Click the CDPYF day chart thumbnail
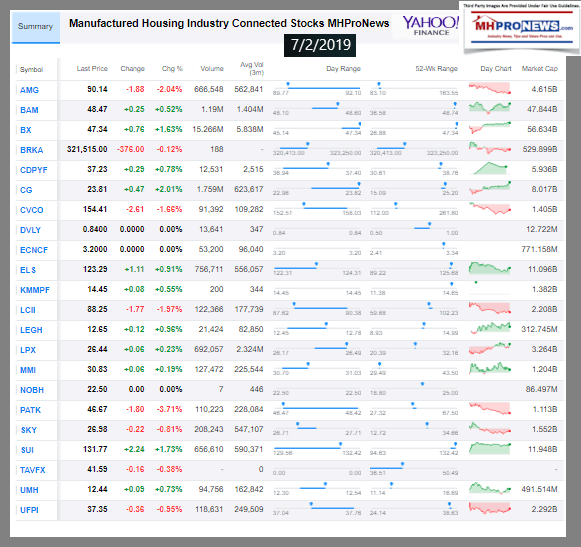581x547 pixels. pyautogui.click(x=490, y=168)
